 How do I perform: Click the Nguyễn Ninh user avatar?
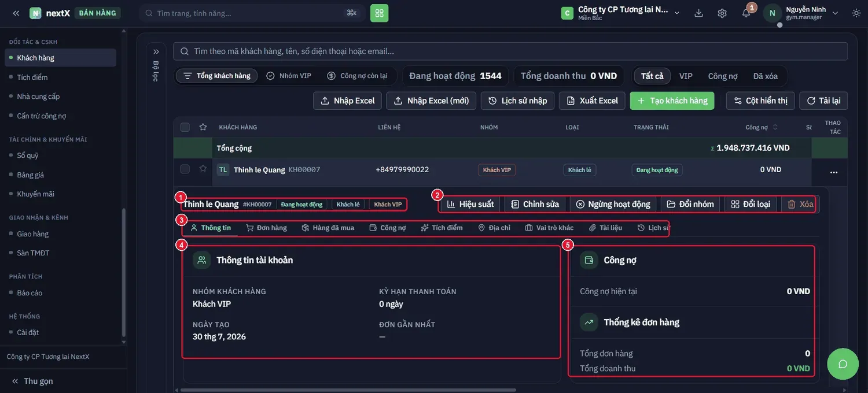point(773,13)
